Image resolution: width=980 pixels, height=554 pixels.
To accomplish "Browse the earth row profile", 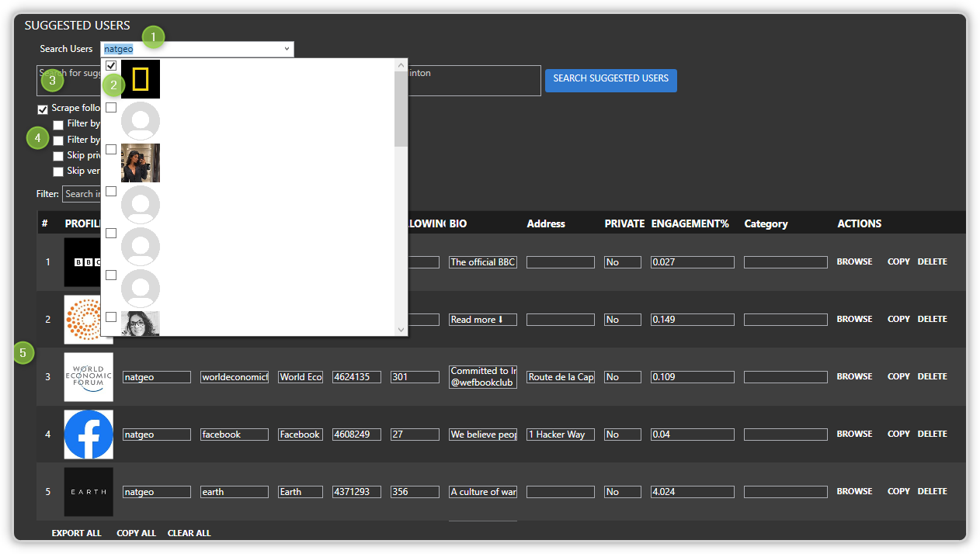I will (854, 492).
